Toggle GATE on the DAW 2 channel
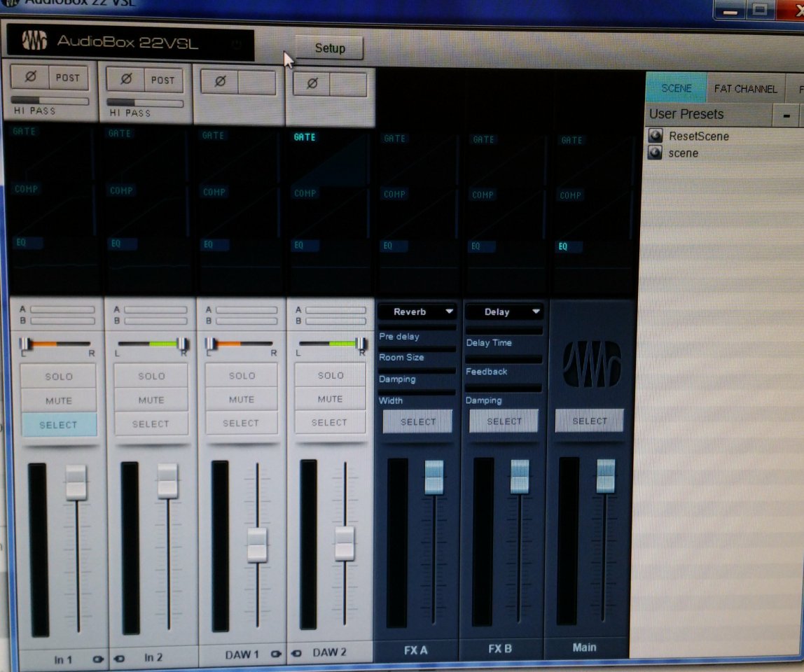The width and height of the screenshot is (804, 672). 305,137
